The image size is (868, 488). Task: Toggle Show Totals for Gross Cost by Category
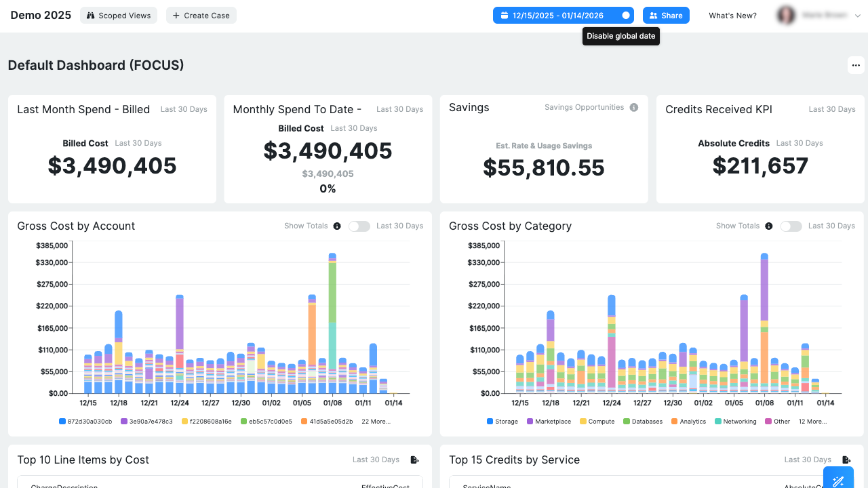pos(791,226)
